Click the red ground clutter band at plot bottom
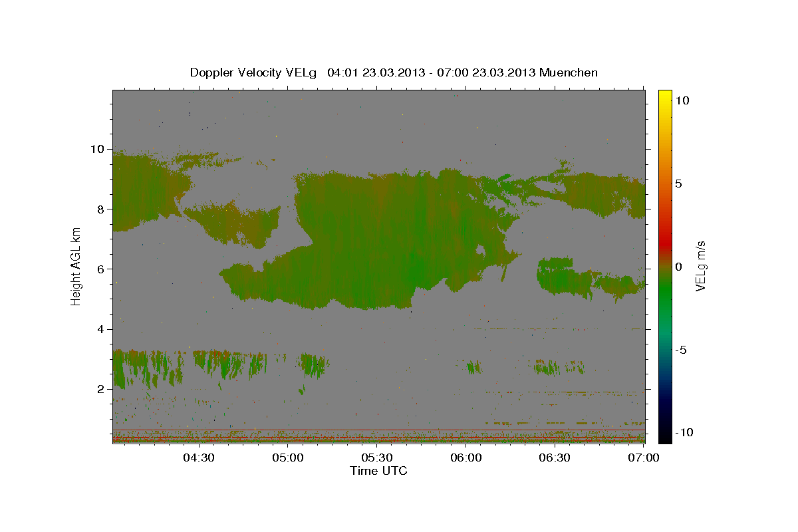Image resolution: width=798 pixels, height=532 pixels. point(378,437)
